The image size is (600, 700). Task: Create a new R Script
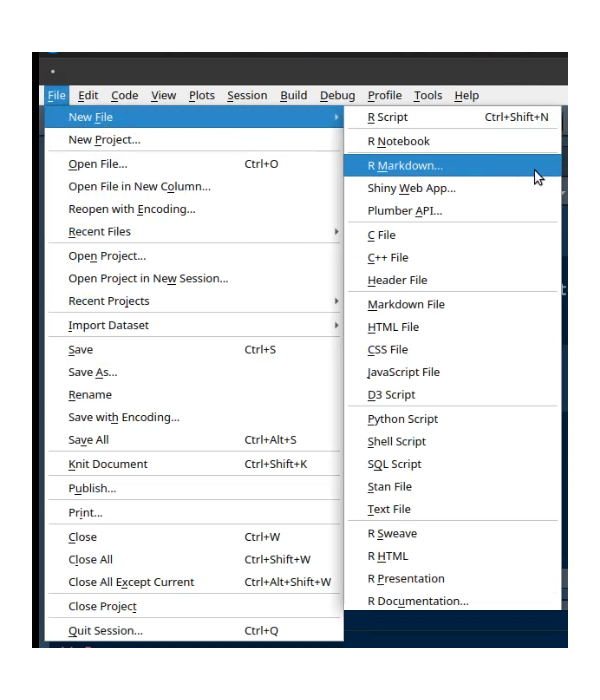pyautogui.click(x=388, y=118)
